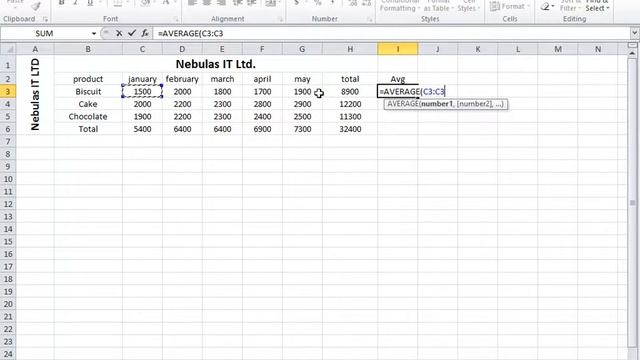
Task: Select column A header
Action: coord(35,49)
